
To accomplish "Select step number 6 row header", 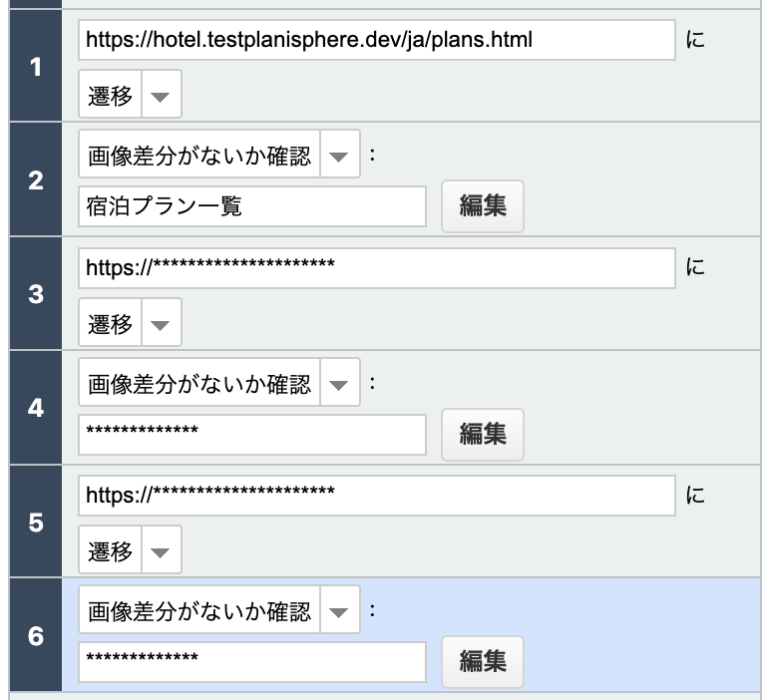I will tap(36, 636).
